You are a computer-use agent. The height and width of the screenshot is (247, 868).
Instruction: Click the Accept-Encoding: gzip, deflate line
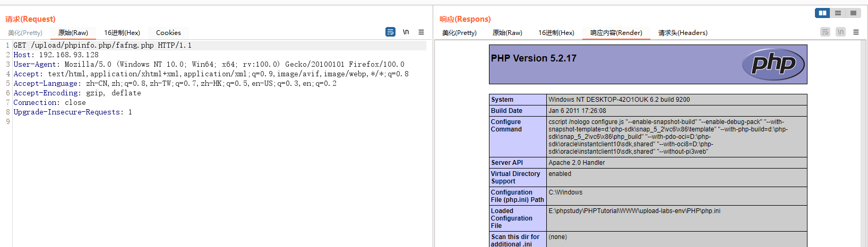tap(77, 93)
